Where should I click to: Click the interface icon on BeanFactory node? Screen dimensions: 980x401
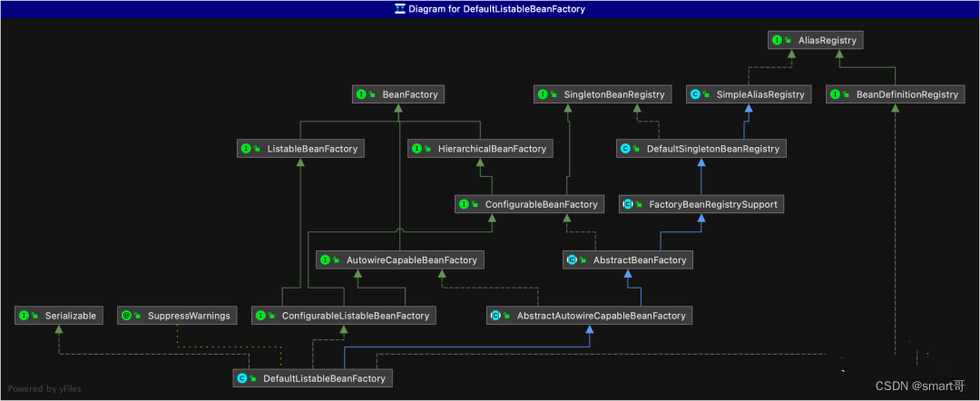point(361,95)
